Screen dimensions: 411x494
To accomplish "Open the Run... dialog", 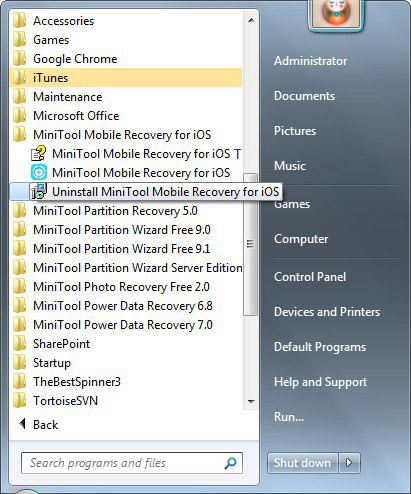I will [289, 417].
